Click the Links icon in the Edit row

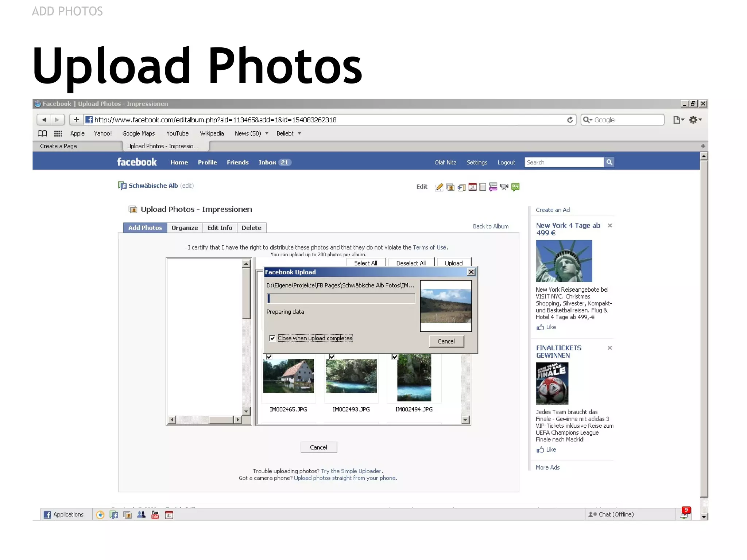(461, 187)
